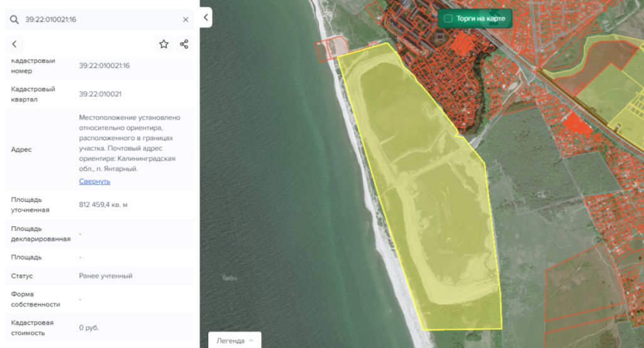This screenshot has width=644, height=348.
Task: Click the status value "Ранее учтенный"
Action: pyautogui.click(x=106, y=276)
